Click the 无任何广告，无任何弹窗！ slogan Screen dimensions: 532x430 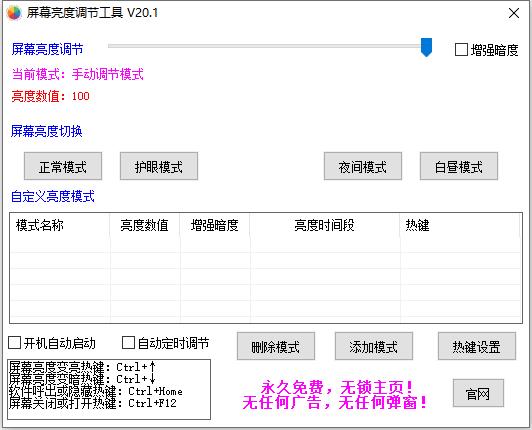(335, 403)
